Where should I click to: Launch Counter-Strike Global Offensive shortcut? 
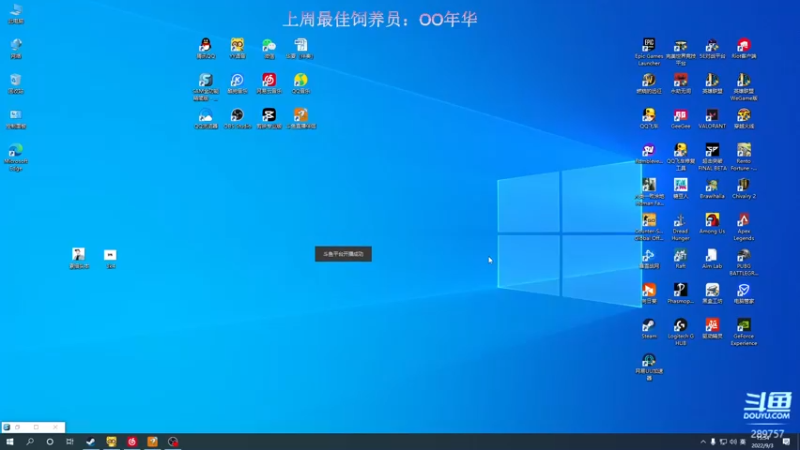tap(649, 227)
